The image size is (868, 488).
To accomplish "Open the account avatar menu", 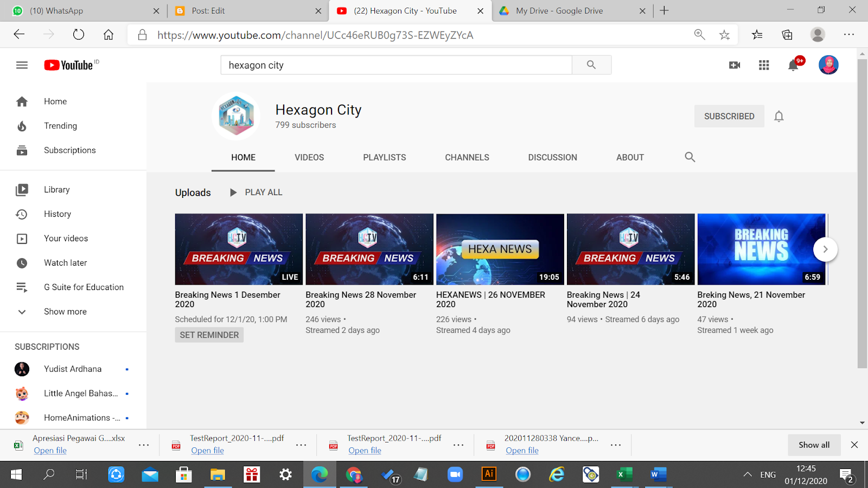I will pos(828,65).
